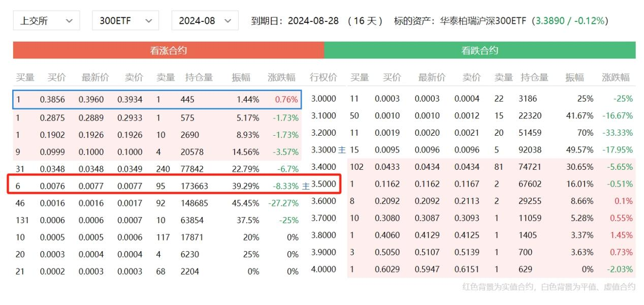Select the 看跌合约 header
Screen dimensions: 644x305
coord(480,50)
